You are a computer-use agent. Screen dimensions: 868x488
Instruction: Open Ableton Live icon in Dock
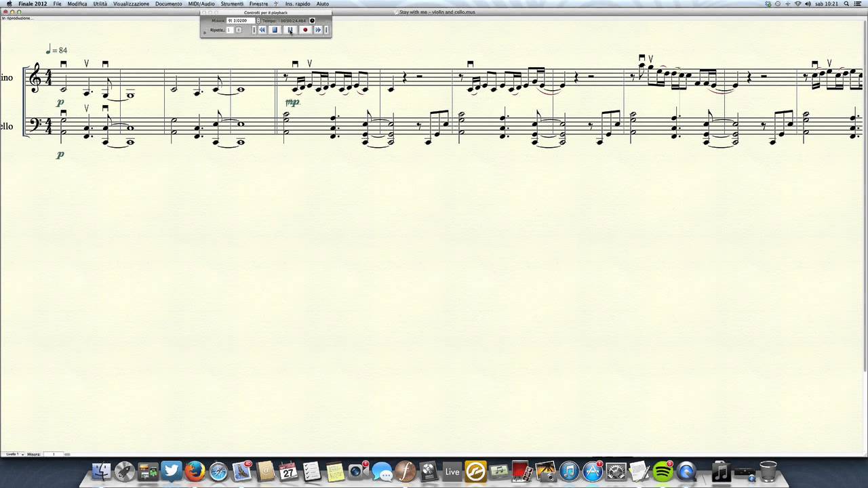452,471
